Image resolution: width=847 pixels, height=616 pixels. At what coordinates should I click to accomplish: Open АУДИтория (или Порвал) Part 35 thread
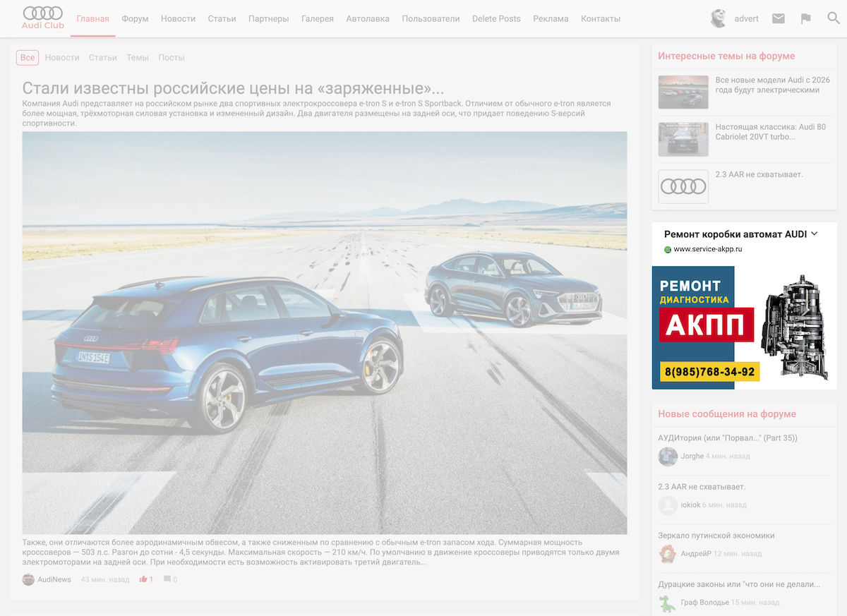pos(728,438)
